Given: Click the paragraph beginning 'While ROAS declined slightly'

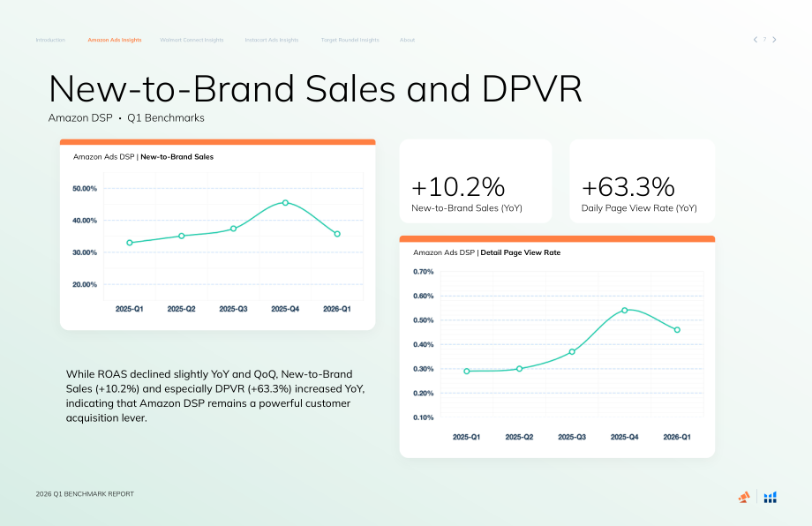Looking at the screenshot, I should click(215, 396).
